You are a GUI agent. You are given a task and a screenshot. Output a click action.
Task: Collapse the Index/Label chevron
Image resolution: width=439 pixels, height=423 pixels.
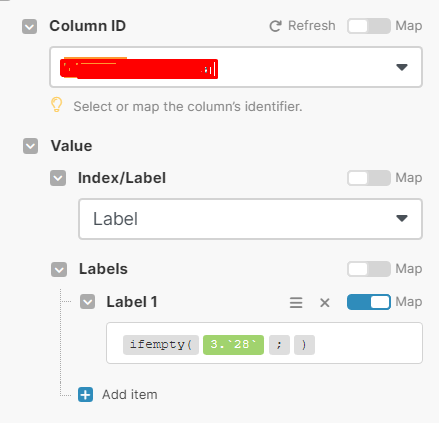click(x=58, y=178)
